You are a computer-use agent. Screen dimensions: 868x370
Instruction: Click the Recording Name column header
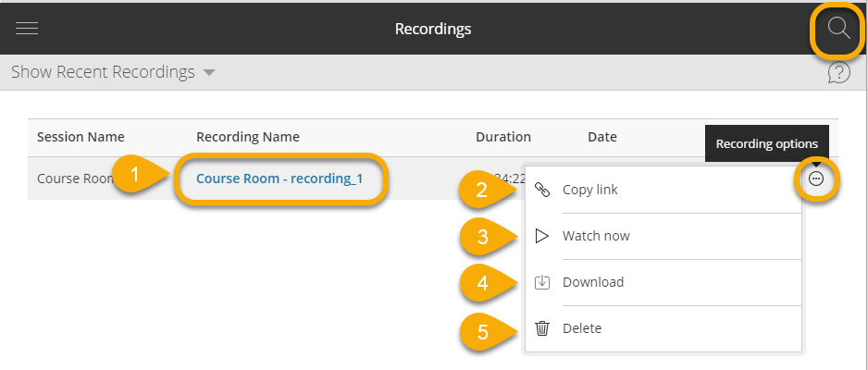248,137
